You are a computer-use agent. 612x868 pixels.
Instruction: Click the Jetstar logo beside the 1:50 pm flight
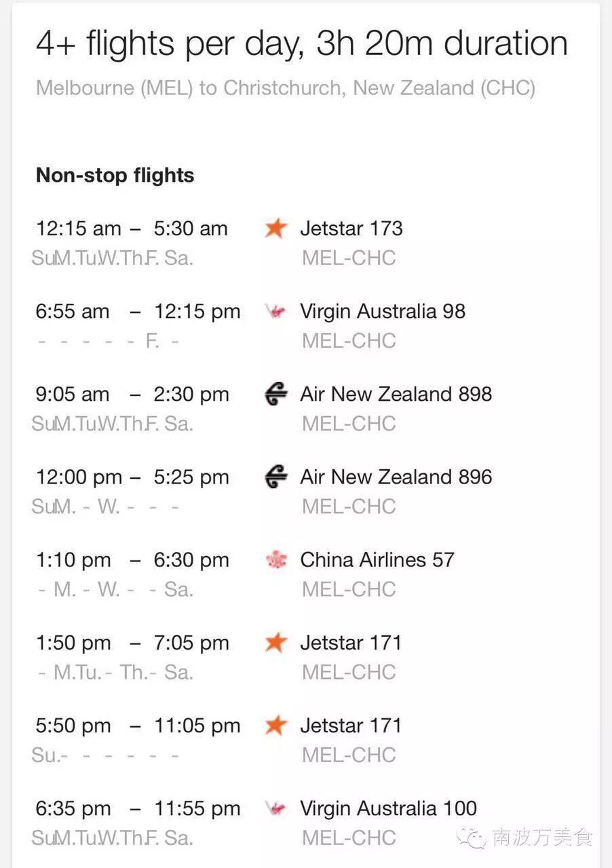[275, 642]
